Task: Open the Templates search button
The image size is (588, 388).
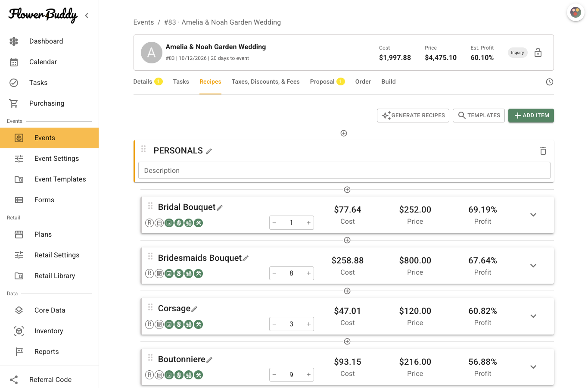Action: tap(479, 116)
